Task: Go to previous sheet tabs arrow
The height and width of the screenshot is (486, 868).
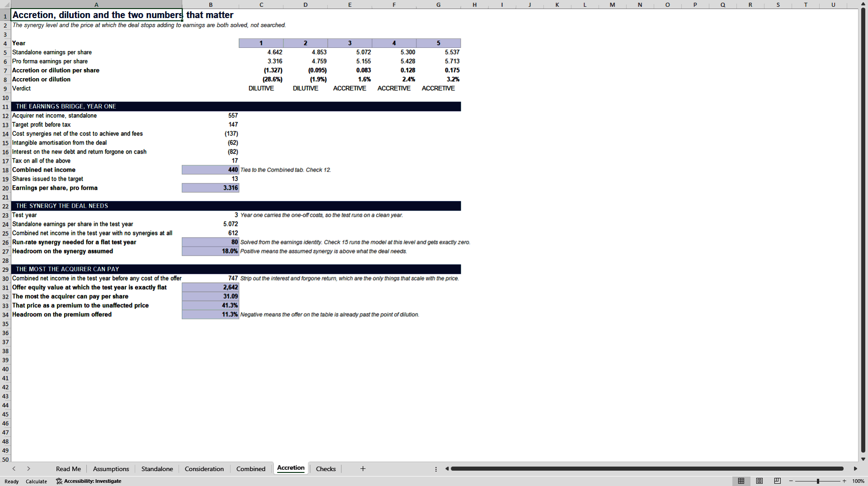Action: coord(14,469)
